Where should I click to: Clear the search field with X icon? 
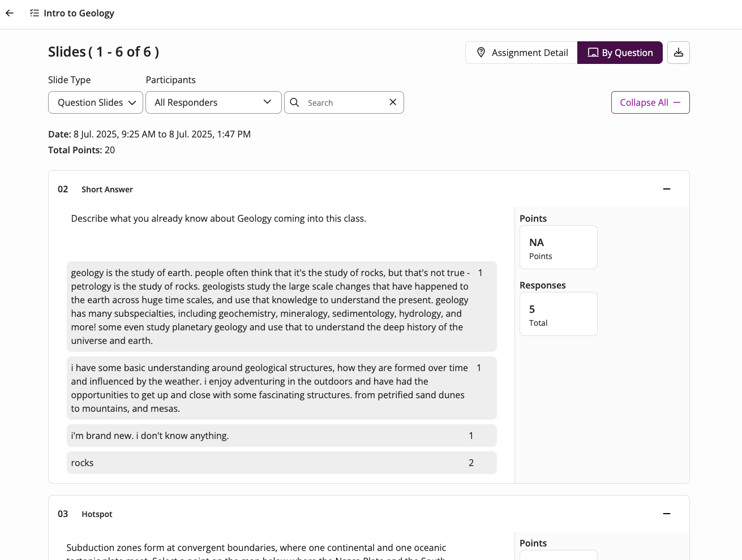[393, 102]
